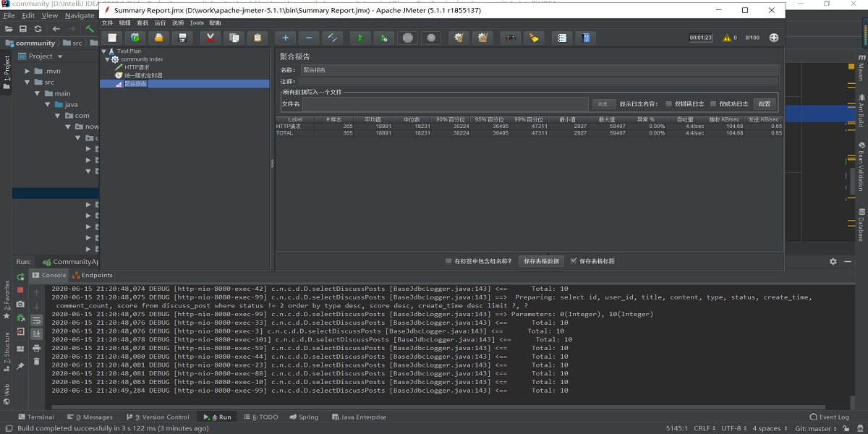Open the JMeter 运行 menu
Screen dimensions: 868x434
161,23
